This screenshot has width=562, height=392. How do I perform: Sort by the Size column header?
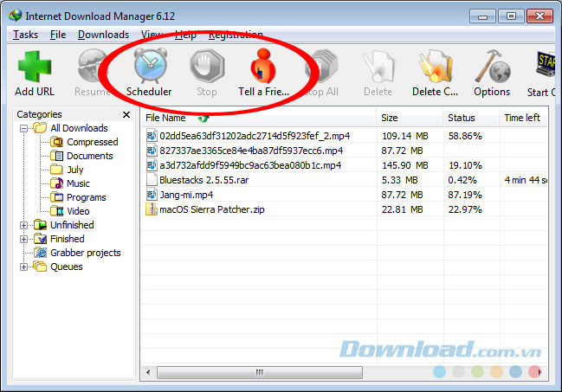[410, 118]
